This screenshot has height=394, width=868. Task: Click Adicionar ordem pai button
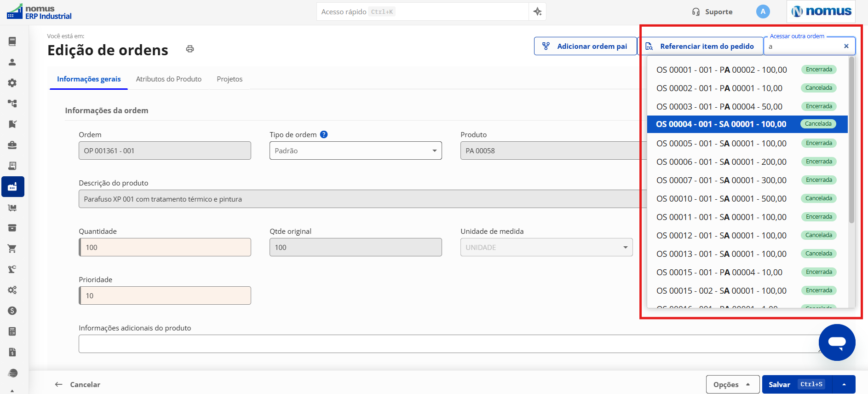[585, 46]
